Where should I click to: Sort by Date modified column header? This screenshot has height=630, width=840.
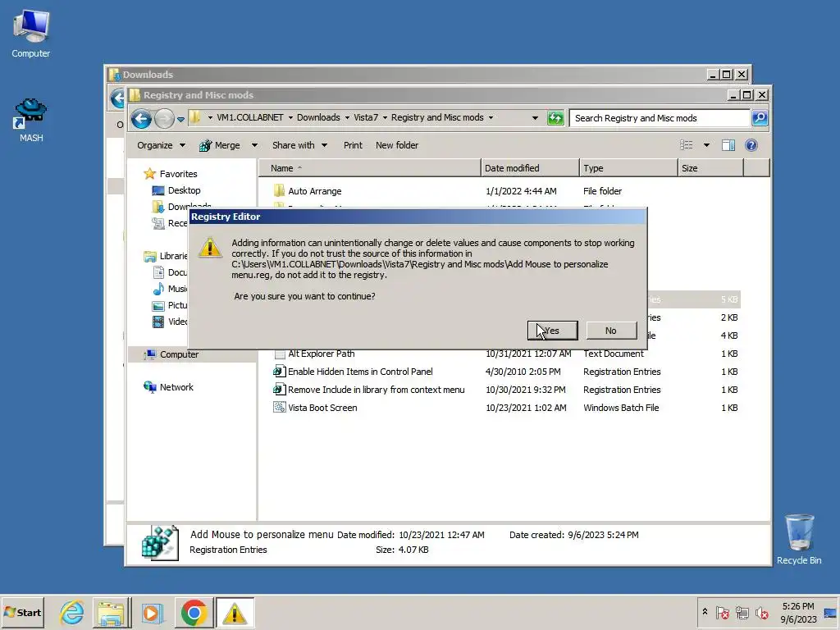click(x=530, y=168)
